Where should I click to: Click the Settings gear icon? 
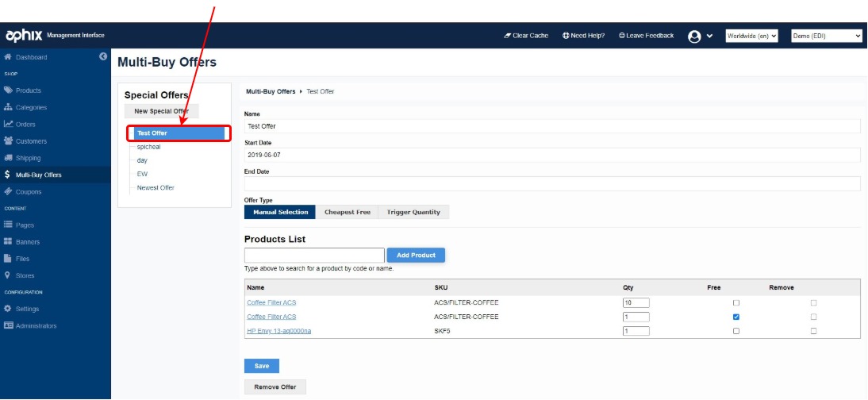tap(8, 309)
